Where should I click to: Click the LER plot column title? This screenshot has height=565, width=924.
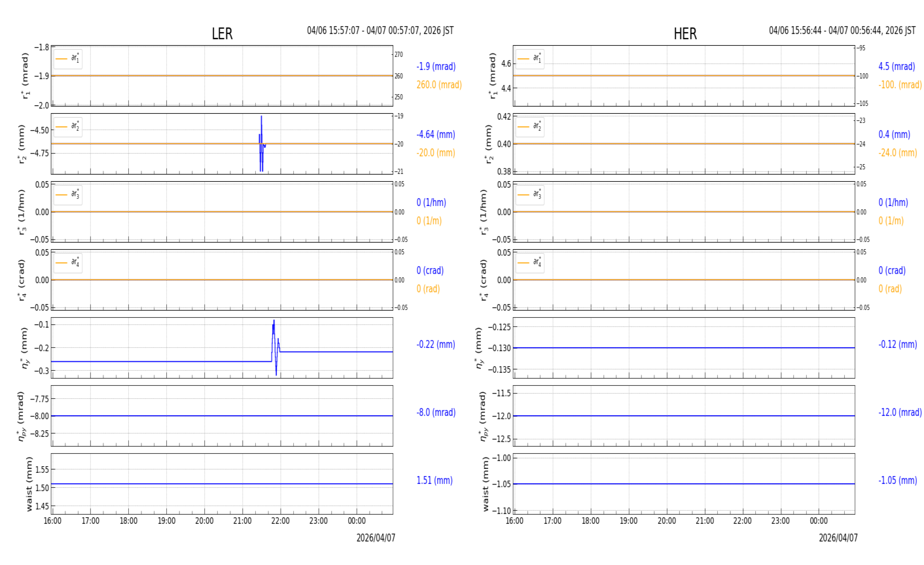222,34
